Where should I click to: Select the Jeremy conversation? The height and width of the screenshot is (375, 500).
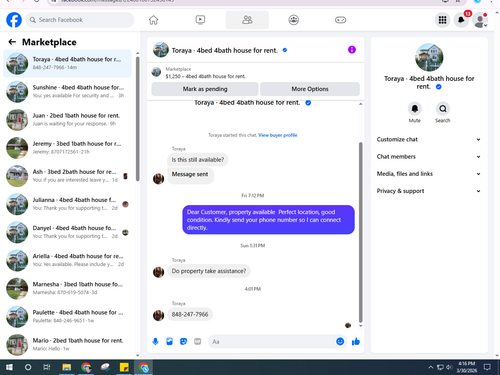coord(67,148)
